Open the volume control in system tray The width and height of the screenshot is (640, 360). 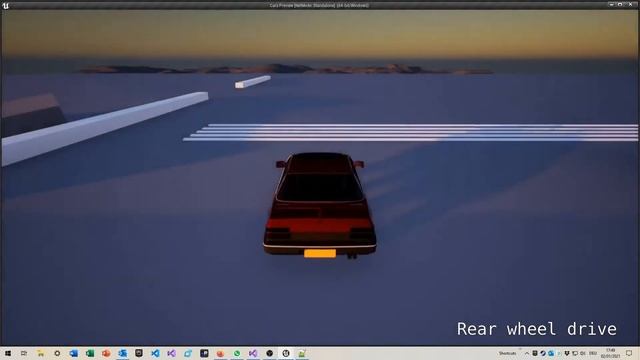point(583,353)
